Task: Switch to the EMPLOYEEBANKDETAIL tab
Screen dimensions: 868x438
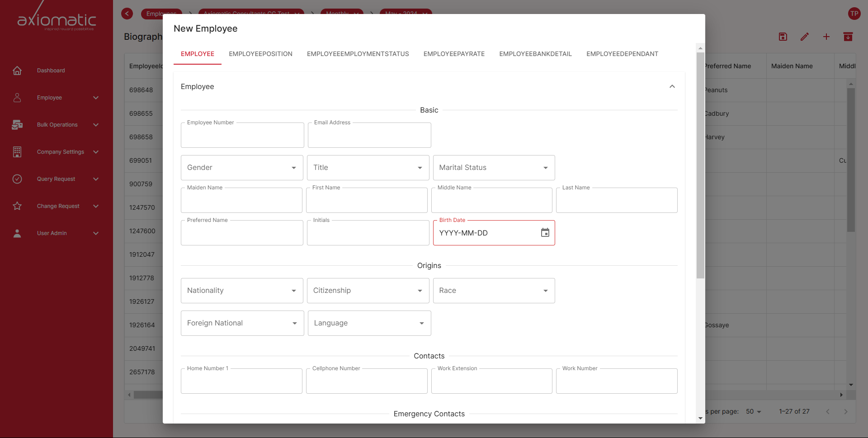Action: point(535,54)
